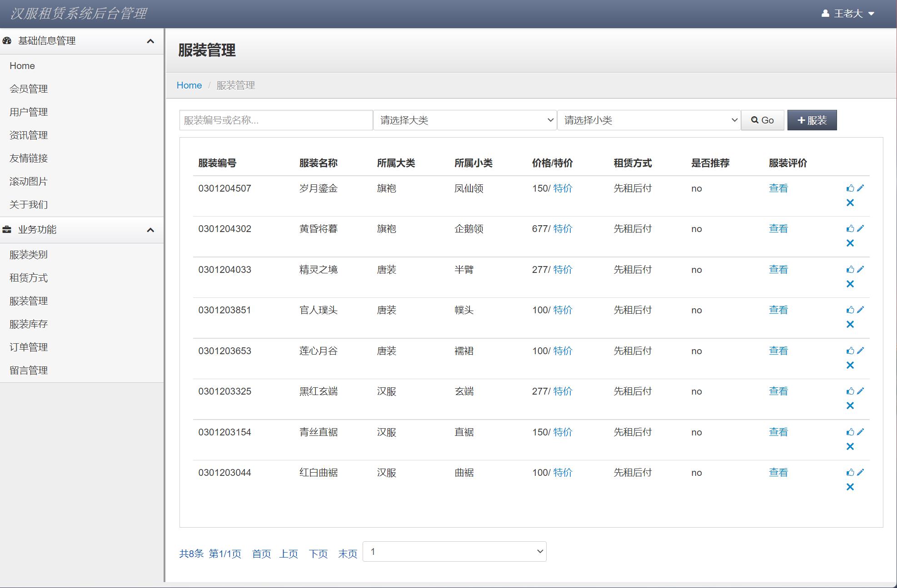Click the plus icon on the 服装 button
Image resolution: width=897 pixels, height=588 pixels.
(801, 120)
